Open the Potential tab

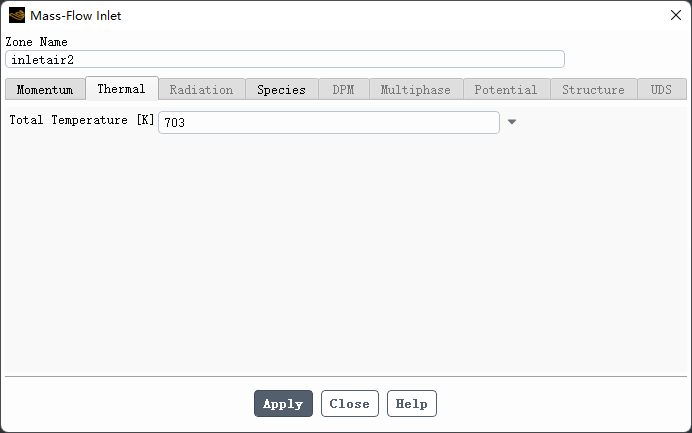coord(505,89)
